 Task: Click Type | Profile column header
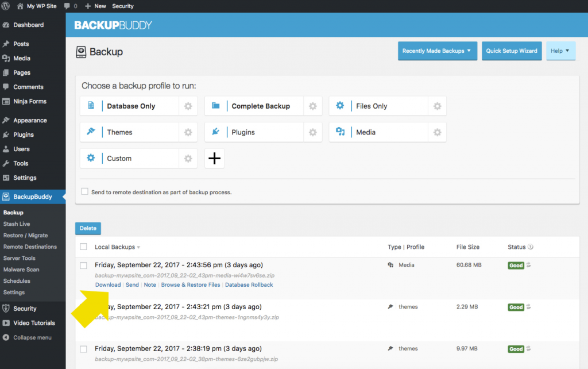406,247
